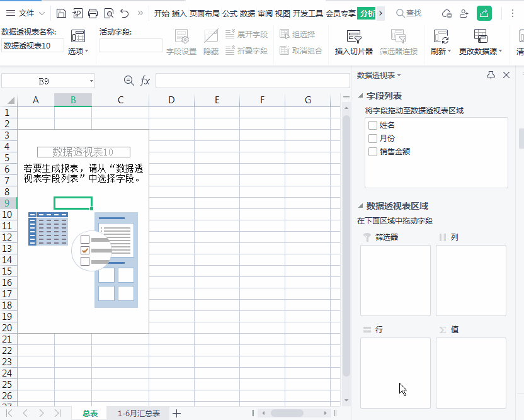Click 插入切片器 button
This screenshot has width=524, height=420.
coord(353,42)
